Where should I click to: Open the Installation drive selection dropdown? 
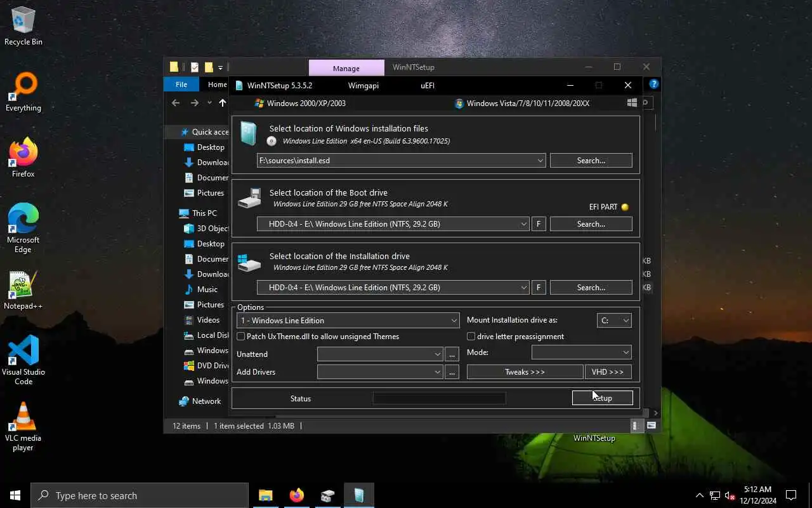(523, 288)
